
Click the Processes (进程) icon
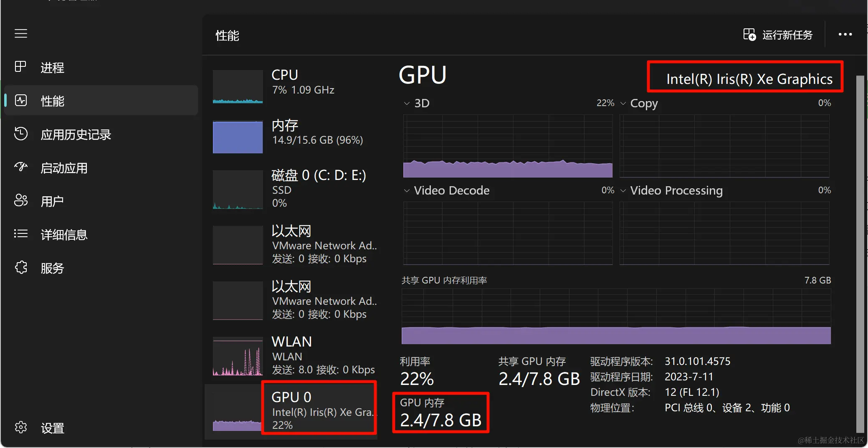(x=20, y=67)
